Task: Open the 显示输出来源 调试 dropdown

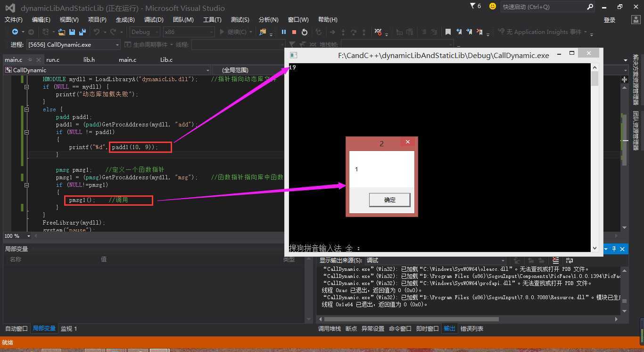Action: click(x=436, y=260)
